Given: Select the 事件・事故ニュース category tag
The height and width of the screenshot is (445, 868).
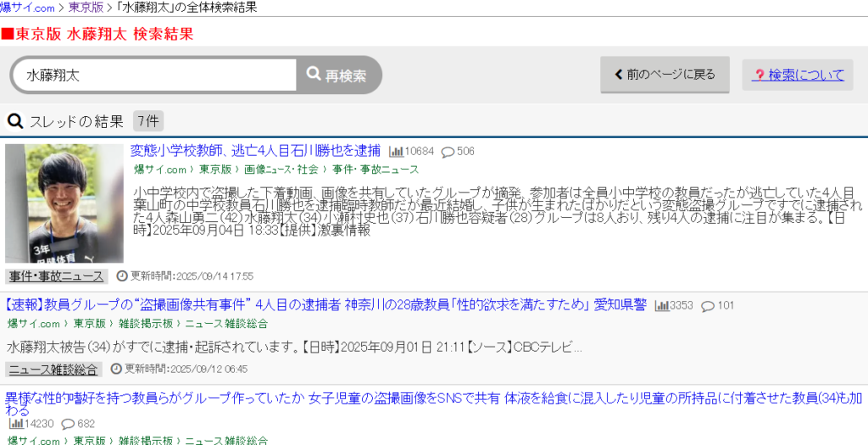Looking at the screenshot, I should coord(57,276).
